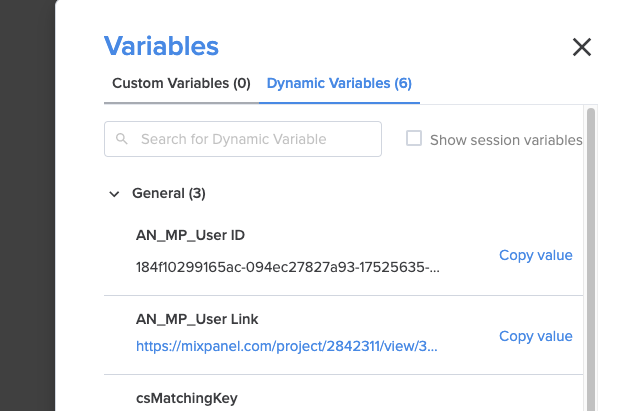Close the Variables panel with the X icon
The width and height of the screenshot is (640, 411).
[582, 47]
